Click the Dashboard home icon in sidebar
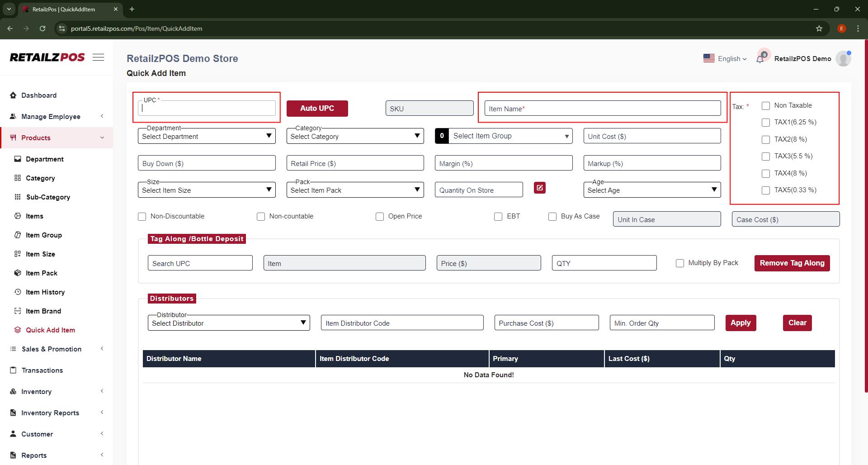The image size is (868, 465). tap(13, 95)
